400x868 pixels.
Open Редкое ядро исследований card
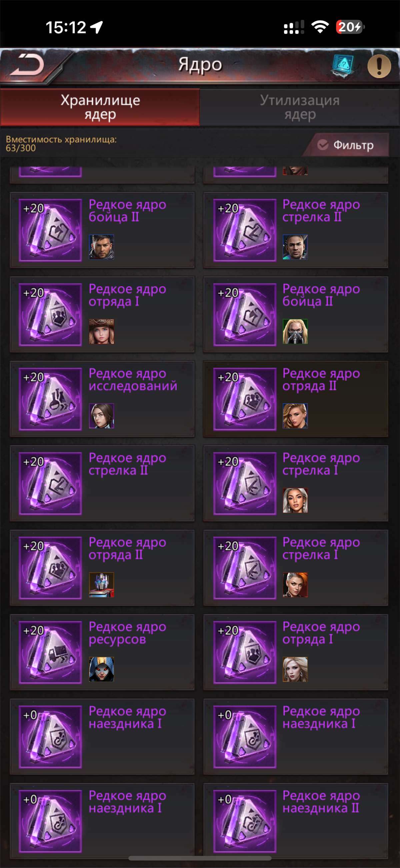(102, 399)
